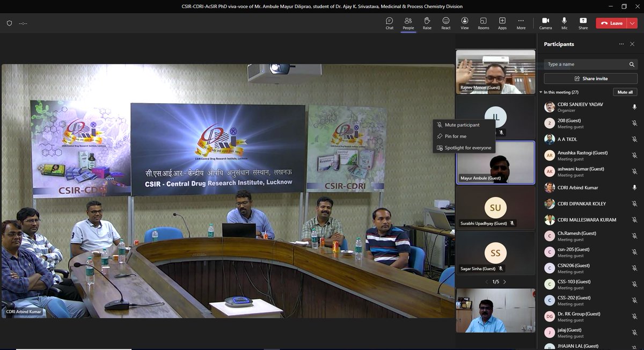Mute all participants

click(625, 92)
